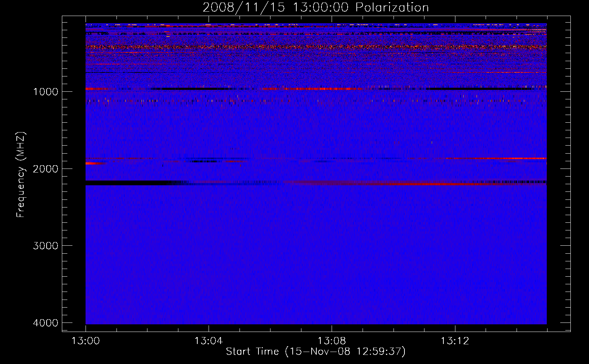Click the 2000 frequency tick label

click(x=46, y=169)
